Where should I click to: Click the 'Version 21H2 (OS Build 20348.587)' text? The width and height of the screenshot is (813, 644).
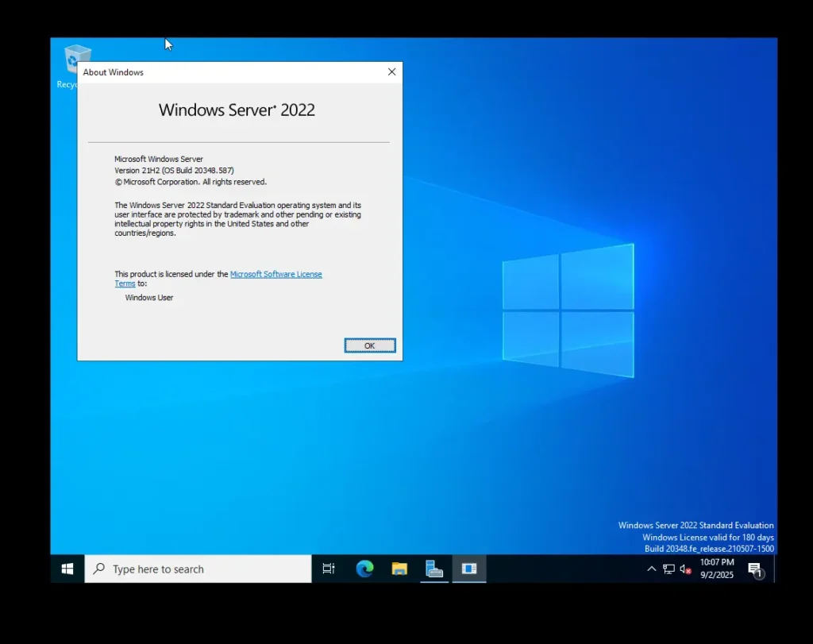174,171
